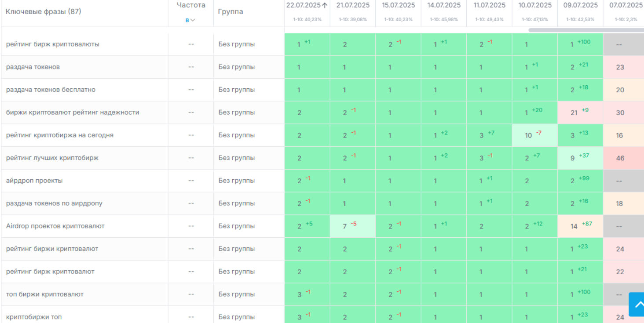Click 'Без группы' for 'топ биржи криптовалют'
The width and height of the screenshot is (644, 323).
pyautogui.click(x=236, y=294)
